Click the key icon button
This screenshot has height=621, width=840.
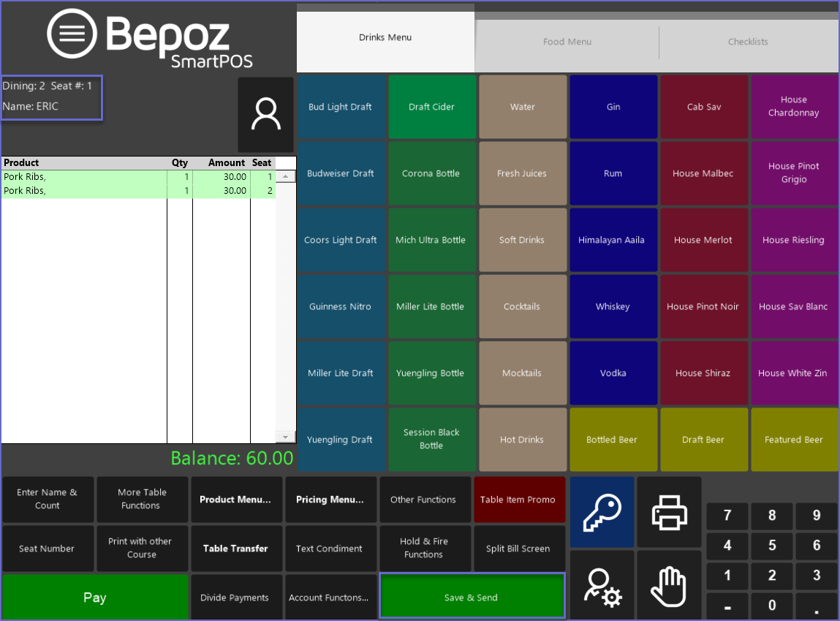click(x=602, y=512)
